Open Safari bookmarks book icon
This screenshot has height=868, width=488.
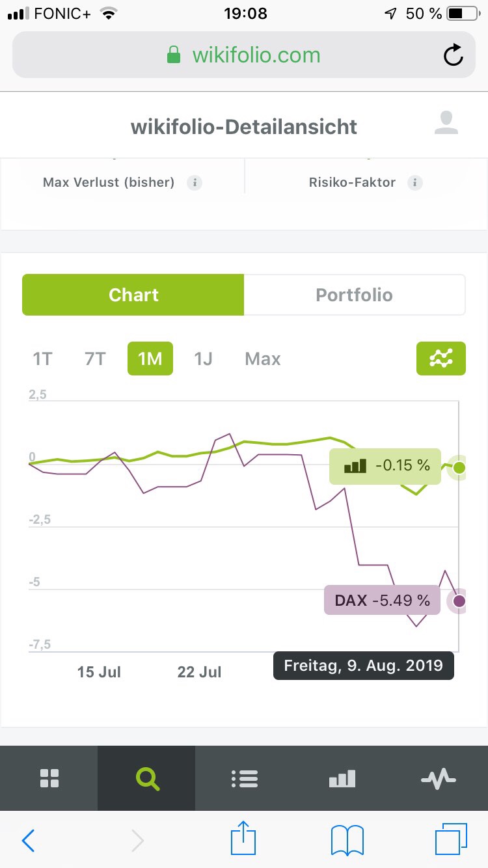pos(347,841)
